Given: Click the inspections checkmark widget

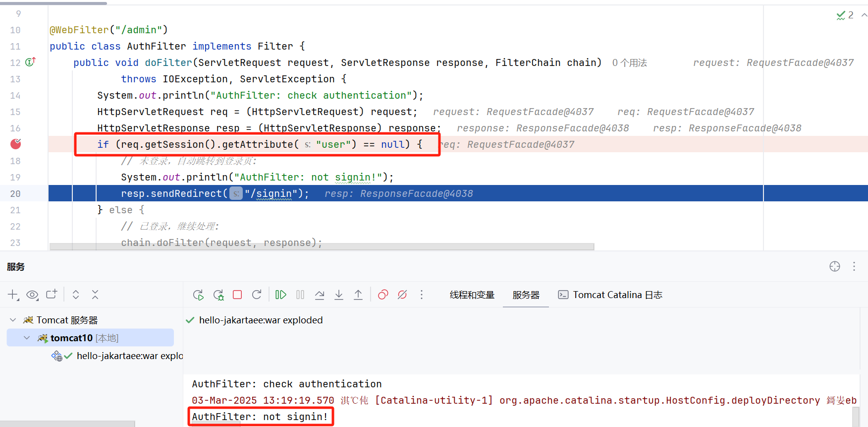Looking at the screenshot, I should point(845,15).
